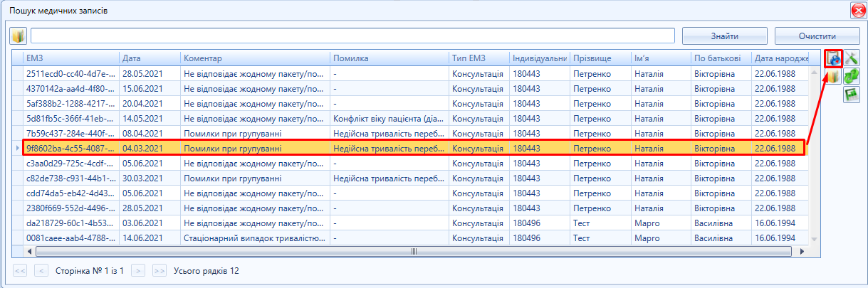Sort by the Ім'я column header
Screen dimensions: 868x288
point(661,58)
